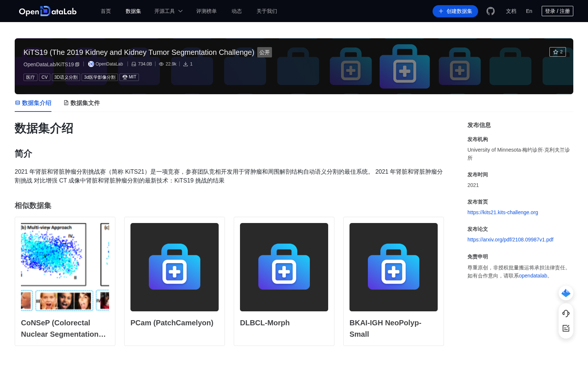Copy the OpenDataLab/KiTS19 path icon

click(x=77, y=64)
